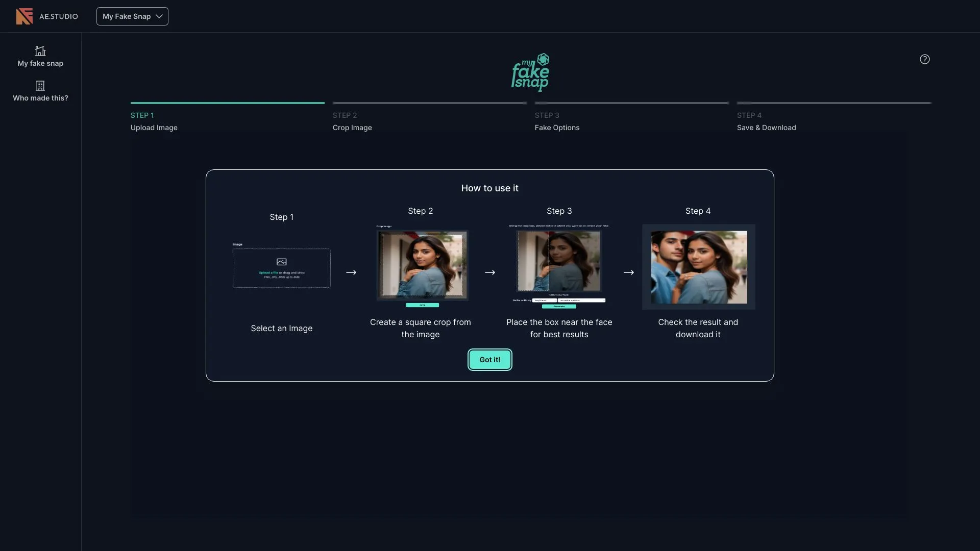Select the Step 2 Crop Image tab

tap(352, 121)
